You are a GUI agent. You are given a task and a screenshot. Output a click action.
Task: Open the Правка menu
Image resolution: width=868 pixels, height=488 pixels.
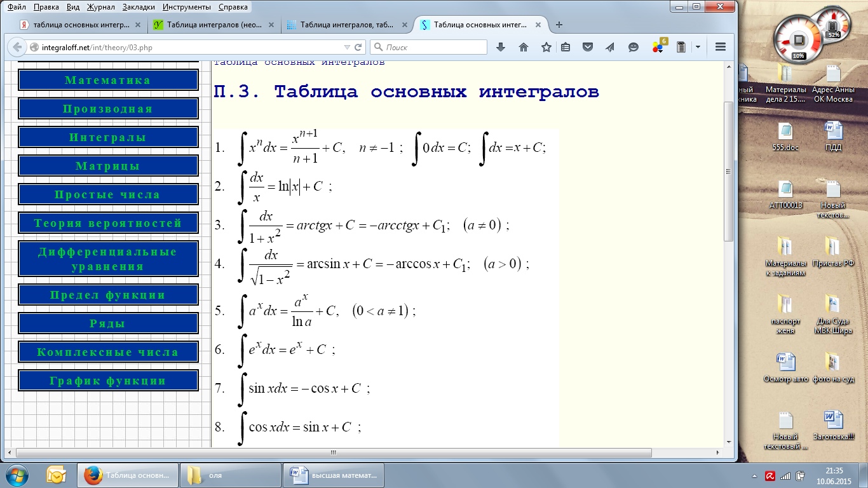coord(46,8)
